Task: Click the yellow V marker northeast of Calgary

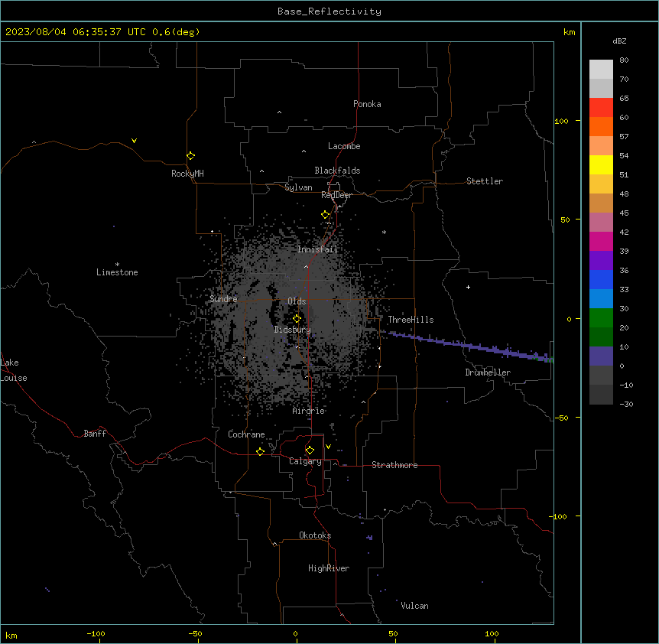Action: coord(328,447)
